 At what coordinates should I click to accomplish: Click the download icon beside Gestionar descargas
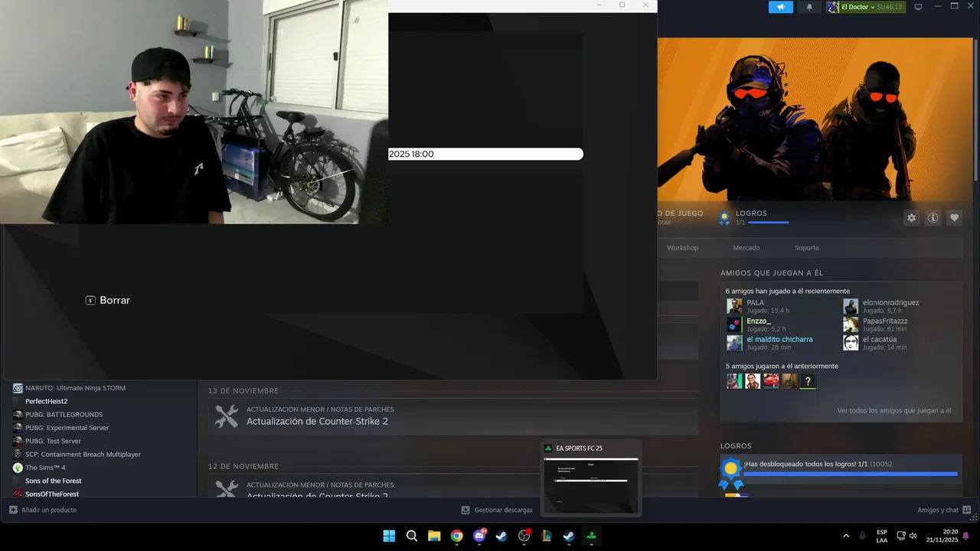[x=465, y=510]
